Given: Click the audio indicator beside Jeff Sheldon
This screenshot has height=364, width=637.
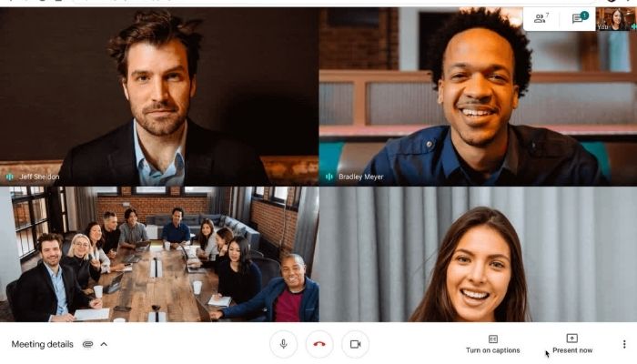Looking at the screenshot, I should [x=10, y=177].
